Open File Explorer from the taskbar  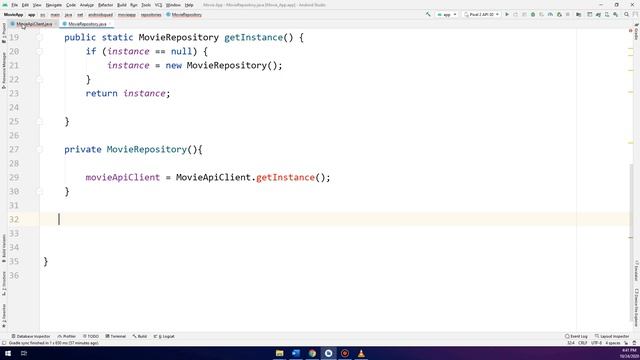280,353
